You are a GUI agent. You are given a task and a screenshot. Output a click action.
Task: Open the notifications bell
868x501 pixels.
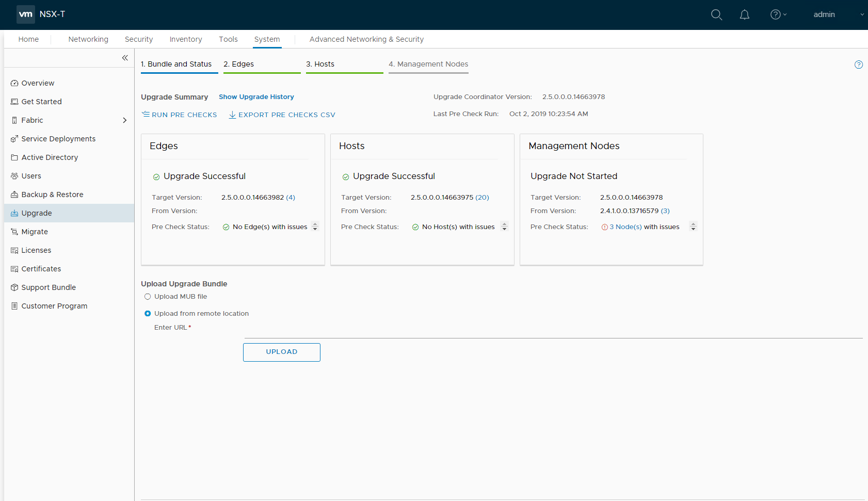pyautogui.click(x=744, y=14)
